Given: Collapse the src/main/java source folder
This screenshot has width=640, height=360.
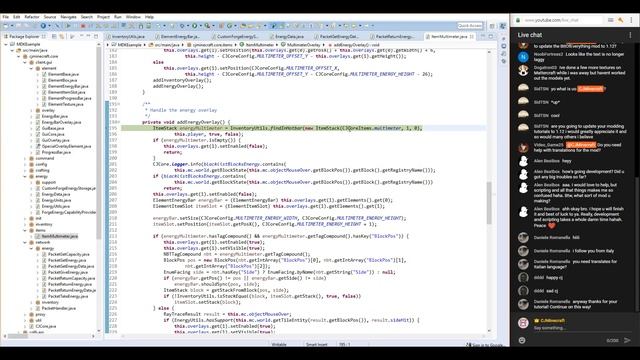Looking at the screenshot, I should pyautogui.click(x=12, y=50).
